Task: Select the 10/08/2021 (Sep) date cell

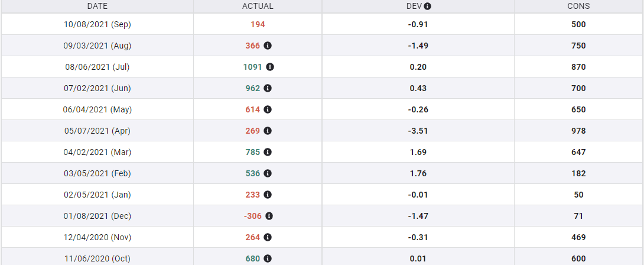Action: (97, 24)
